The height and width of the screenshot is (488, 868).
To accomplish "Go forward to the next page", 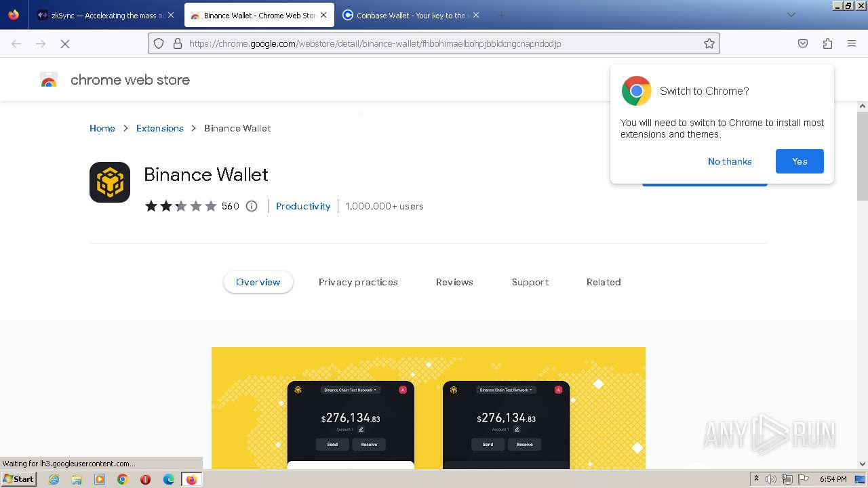I will [x=41, y=43].
